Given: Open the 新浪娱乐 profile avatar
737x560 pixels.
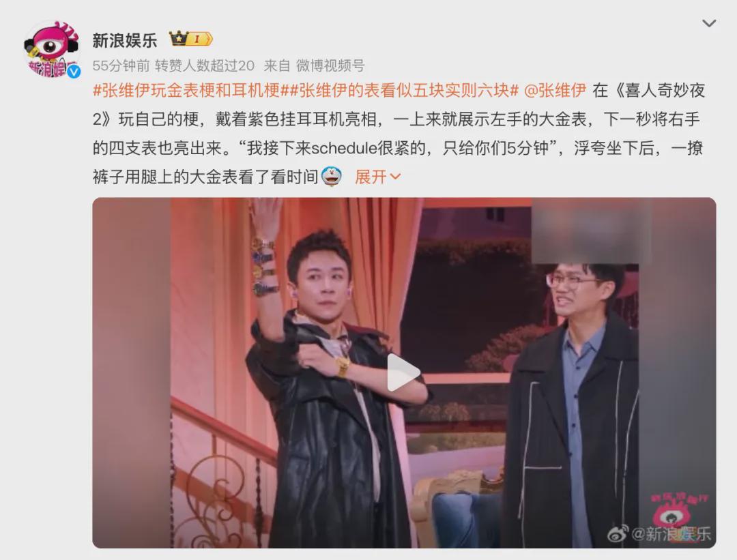Looking at the screenshot, I should (x=53, y=49).
